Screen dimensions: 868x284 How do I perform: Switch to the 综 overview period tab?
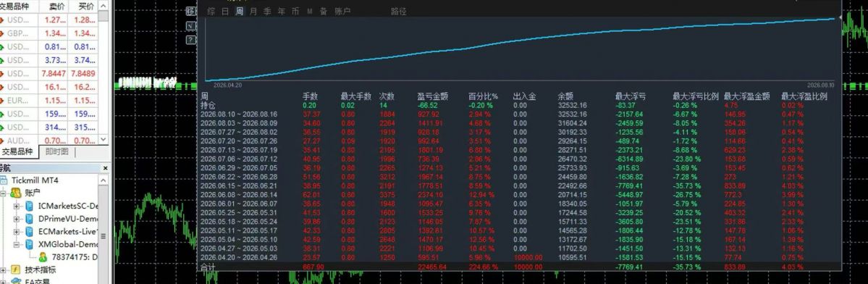[211, 11]
